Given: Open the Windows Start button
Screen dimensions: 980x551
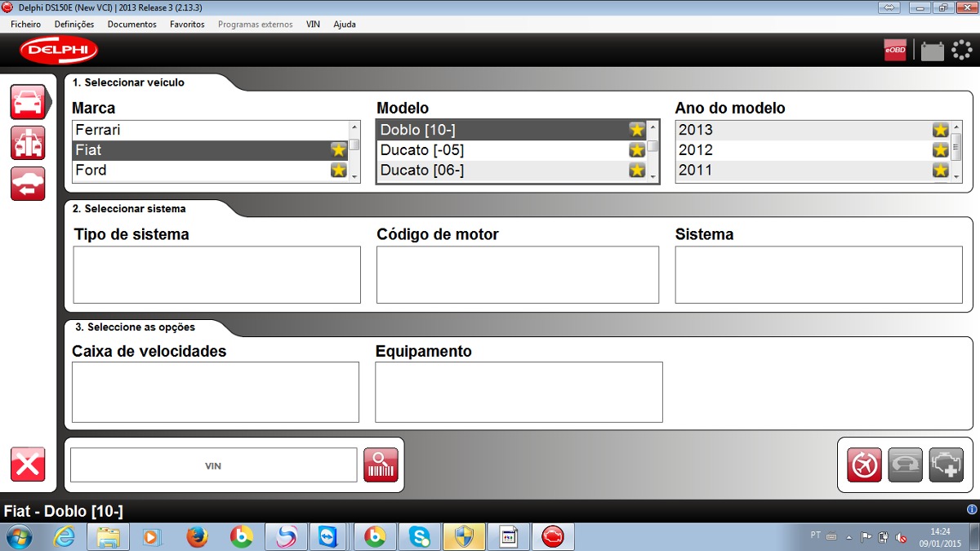Looking at the screenshot, I should [19, 537].
